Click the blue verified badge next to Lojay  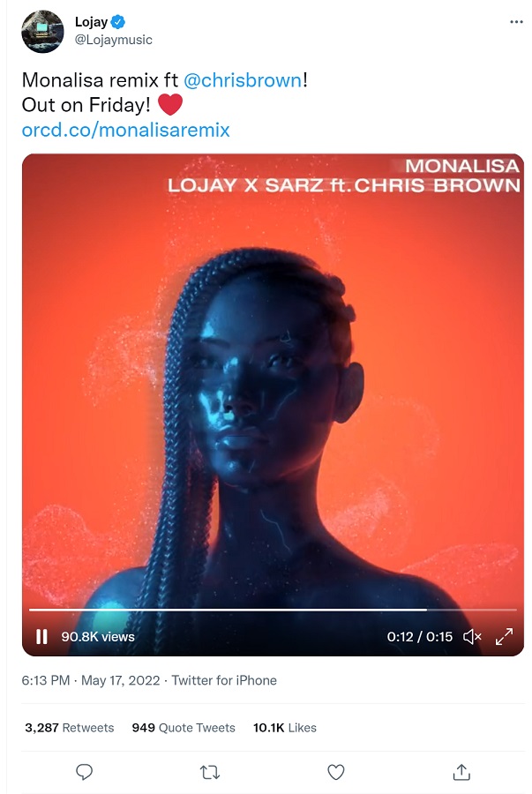(118, 22)
